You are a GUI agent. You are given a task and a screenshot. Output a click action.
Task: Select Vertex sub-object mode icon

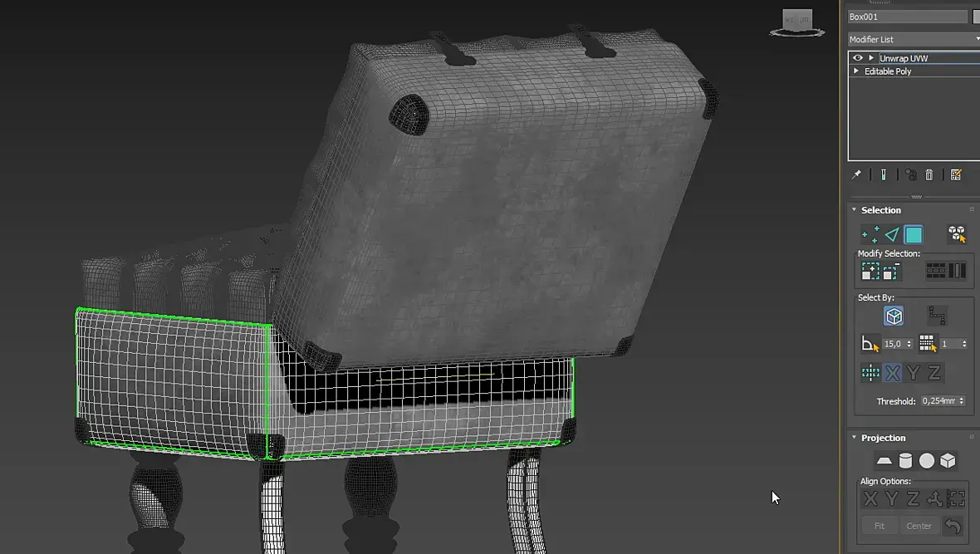tap(870, 234)
